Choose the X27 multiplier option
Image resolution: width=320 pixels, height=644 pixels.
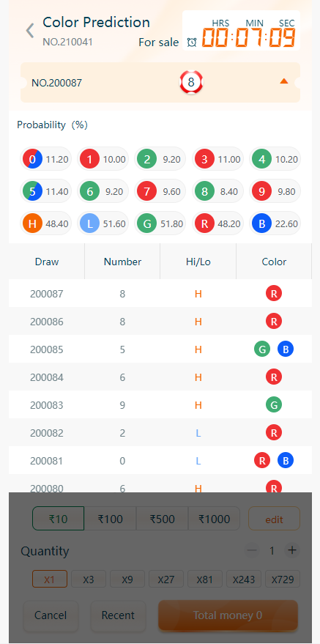coord(166,579)
